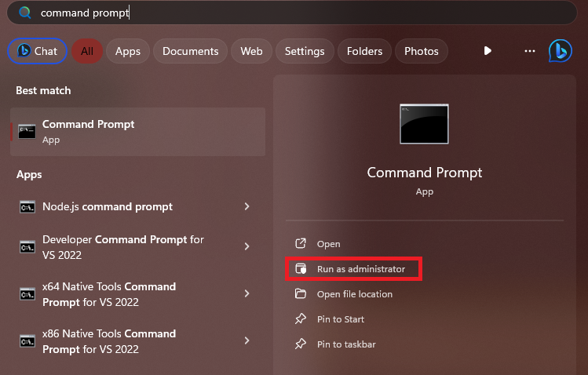Click the Pin to taskbar pin icon
The height and width of the screenshot is (375, 588).
coord(300,344)
